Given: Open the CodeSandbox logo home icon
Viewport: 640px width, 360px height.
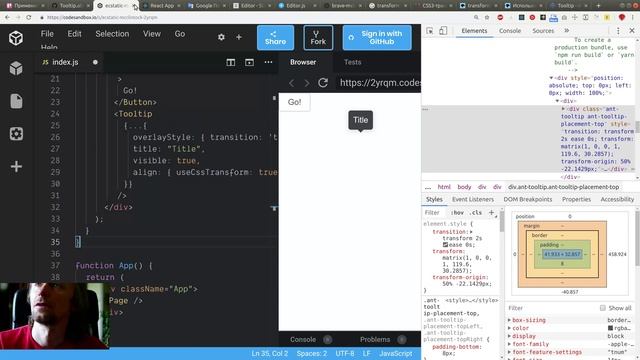Looking at the screenshot, I should coord(16,38).
